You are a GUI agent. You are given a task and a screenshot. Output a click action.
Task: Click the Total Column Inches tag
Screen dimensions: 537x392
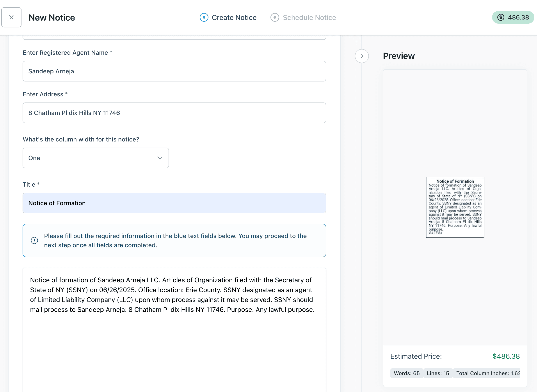(487, 373)
